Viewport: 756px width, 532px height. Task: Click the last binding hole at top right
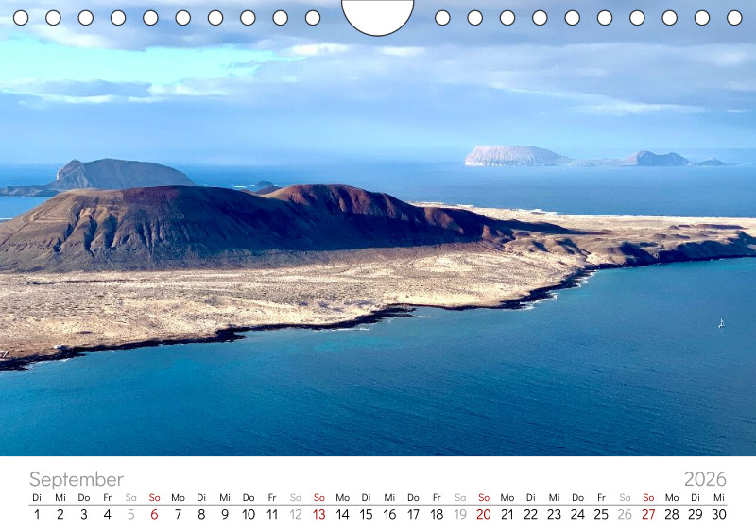pyautogui.click(x=734, y=18)
